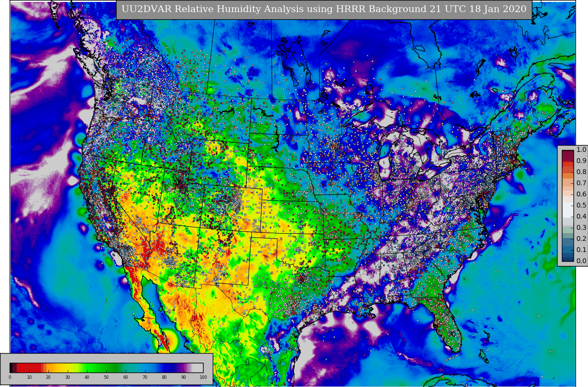Click the '0.6' label on the right colorbar
The height and width of the screenshot is (387, 588).
pyautogui.click(x=581, y=194)
